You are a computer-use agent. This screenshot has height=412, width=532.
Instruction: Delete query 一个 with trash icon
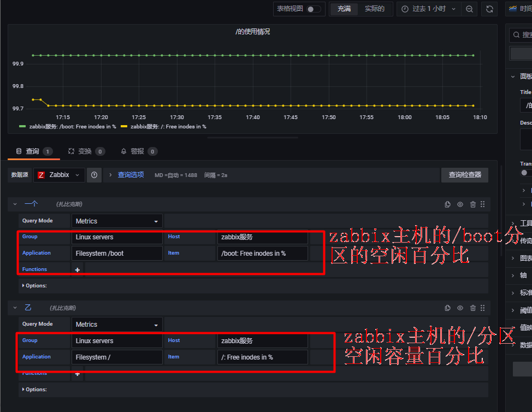coord(473,204)
